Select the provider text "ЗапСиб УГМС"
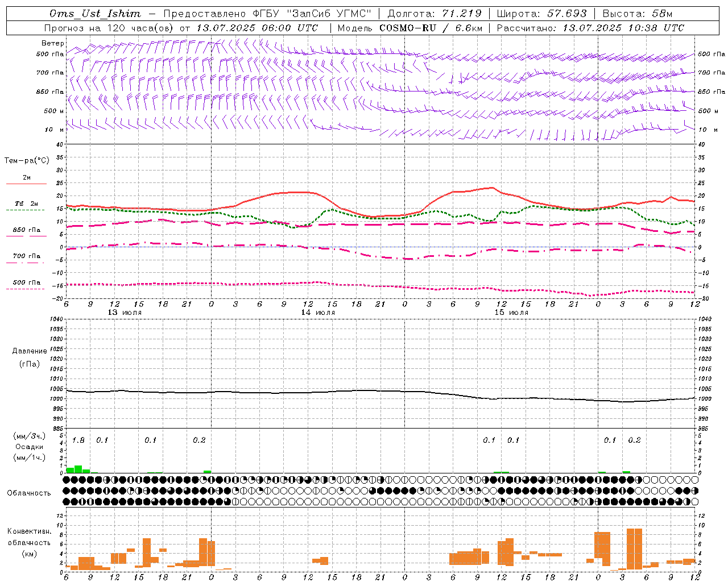728x582 pixels. click(x=330, y=14)
